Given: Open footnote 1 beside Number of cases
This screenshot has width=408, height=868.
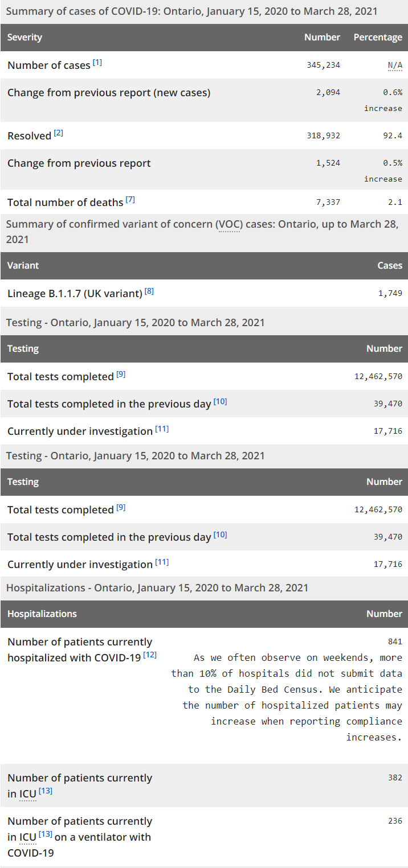Looking at the screenshot, I should pos(97,63).
